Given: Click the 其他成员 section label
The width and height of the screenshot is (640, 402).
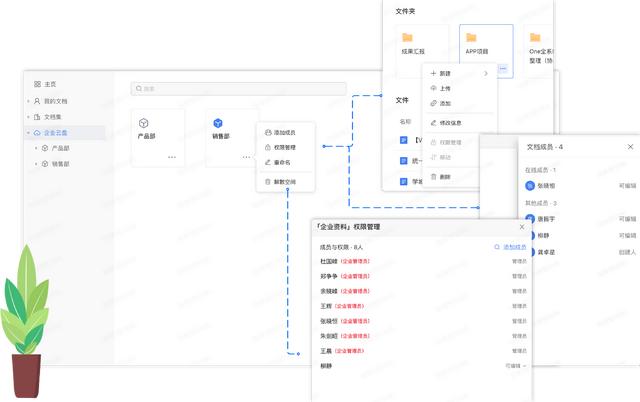Looking at the screenshot, I should click(x=540, y=203).
